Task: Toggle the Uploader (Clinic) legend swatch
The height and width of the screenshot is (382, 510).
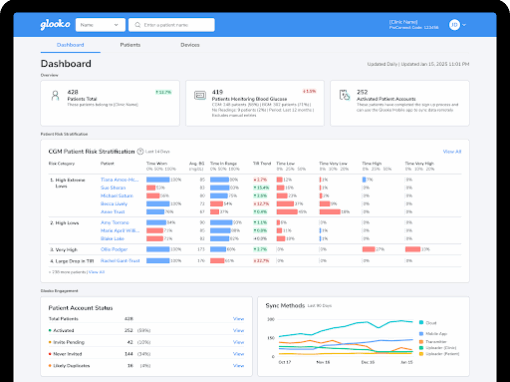Action: click(421, 348)
